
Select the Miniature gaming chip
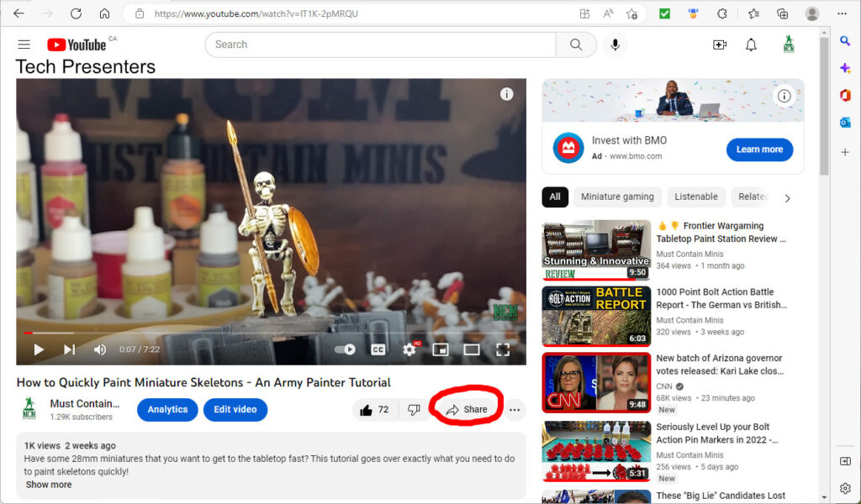[617, 197]
